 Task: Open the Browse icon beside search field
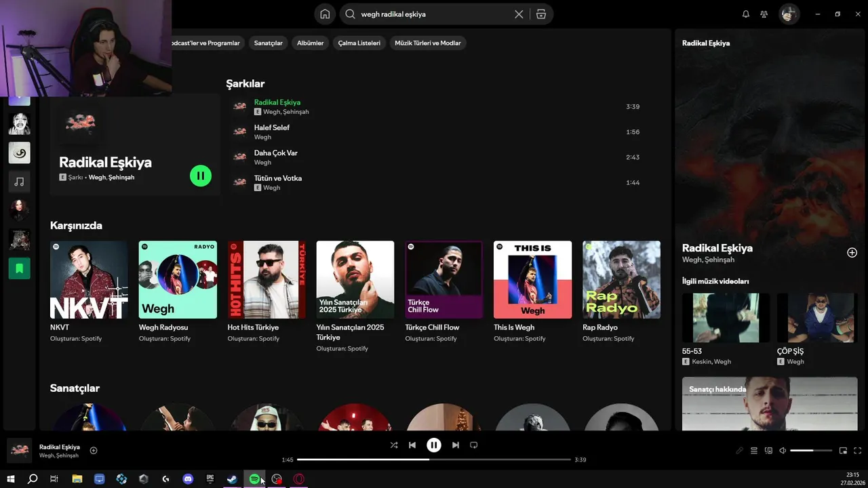540,14
